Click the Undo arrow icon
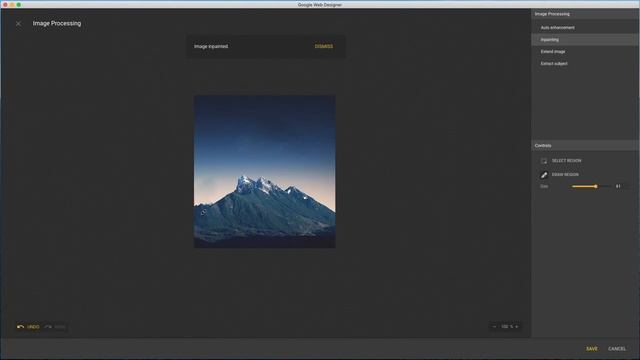 coord(20,327)
